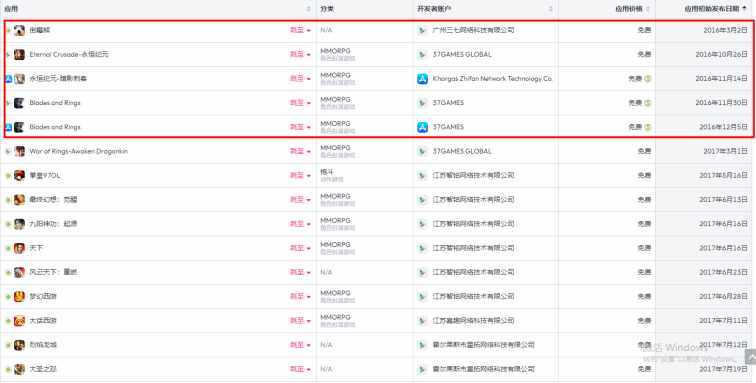The height and width of the screenshot is (383, 756).
Task: Click the 大话西游 app icon
Action: point(19,321)
